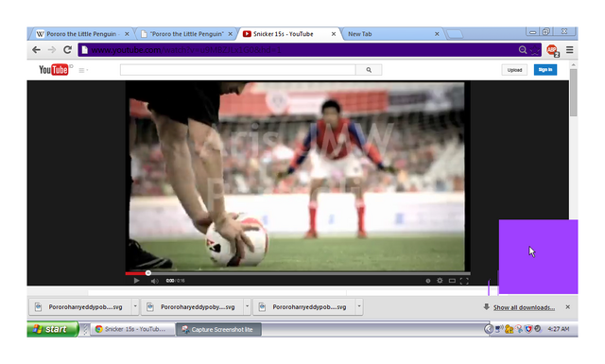Bookmark page with the star icon
Image resolution: width=605 pixels, height=364 pixels.
[534, 50]
